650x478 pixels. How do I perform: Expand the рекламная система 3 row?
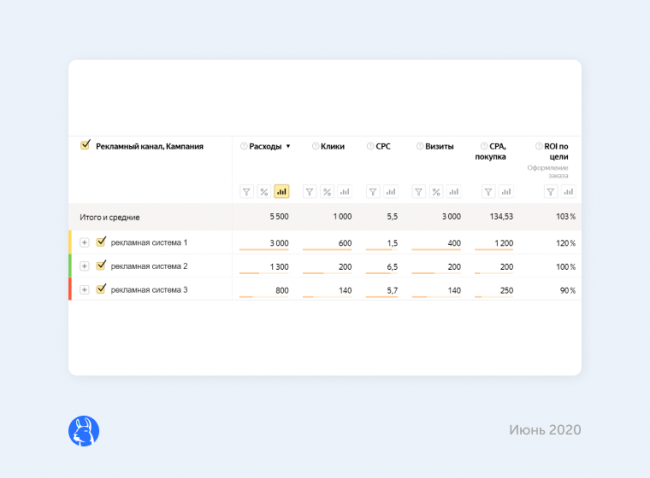point(84,290)
